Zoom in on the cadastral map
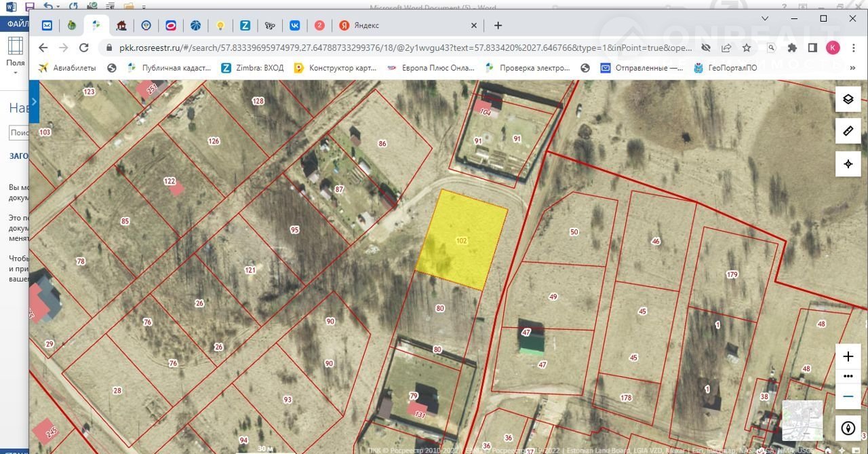Image resolution: width=868 pixels, height=454 pixels. pyautogui.click(x=848, y=356)
